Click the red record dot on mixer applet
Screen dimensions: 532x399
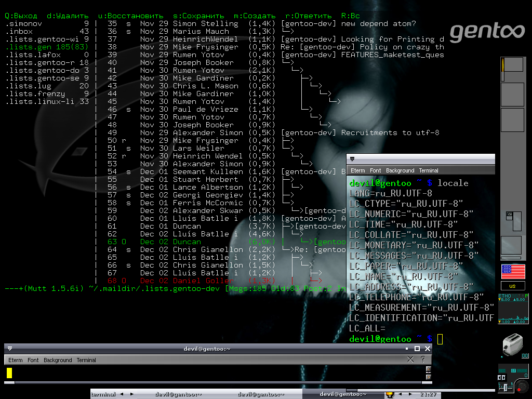[x=520, y=390]
